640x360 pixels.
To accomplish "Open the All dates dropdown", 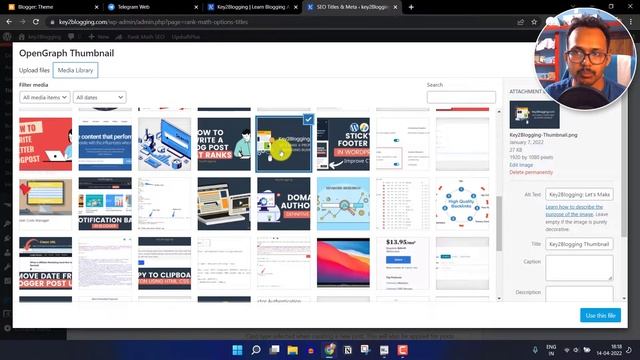I will (x=100, y=98).
